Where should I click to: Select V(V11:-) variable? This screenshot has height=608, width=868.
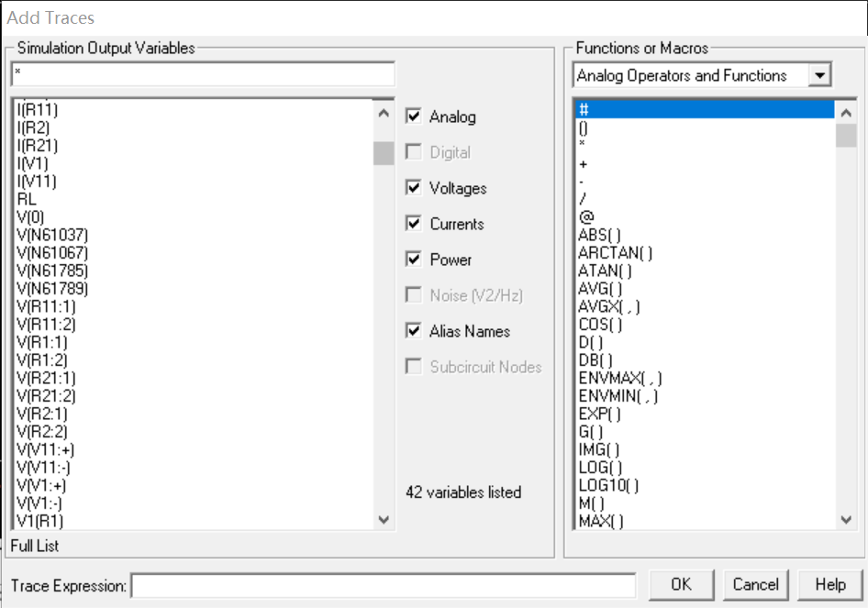(x=44, y=468)
